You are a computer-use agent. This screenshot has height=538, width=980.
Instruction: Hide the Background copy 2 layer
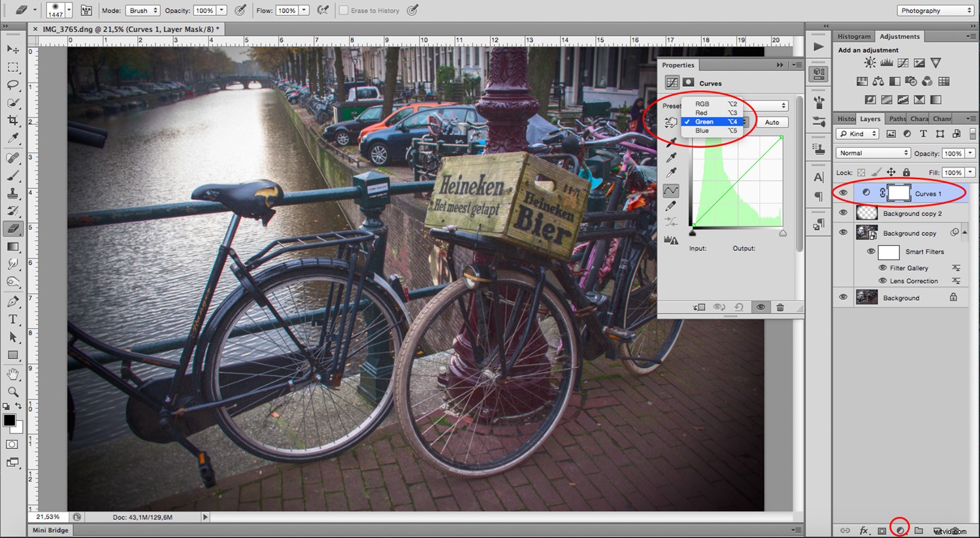(x=843, y=212)
